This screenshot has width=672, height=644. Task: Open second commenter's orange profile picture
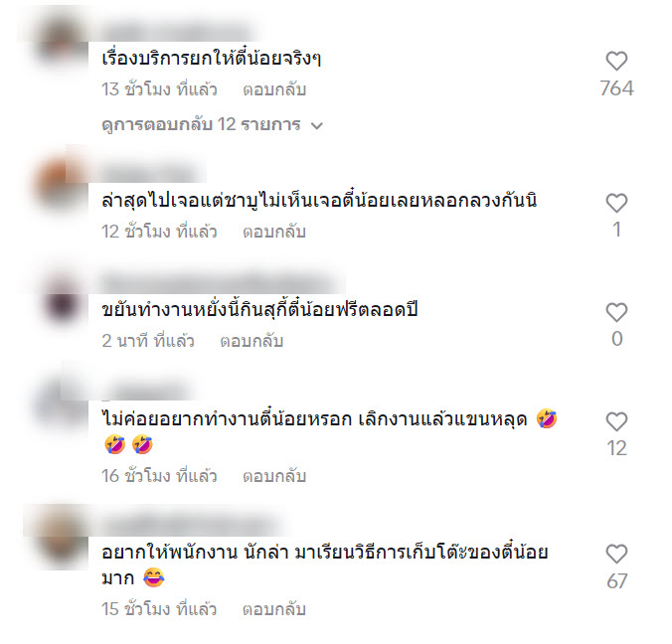61,182
